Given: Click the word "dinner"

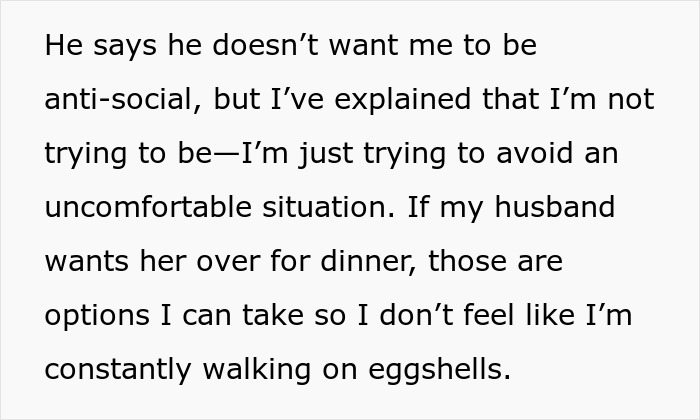Looking at the screenshot, I should tap(368, 262).
